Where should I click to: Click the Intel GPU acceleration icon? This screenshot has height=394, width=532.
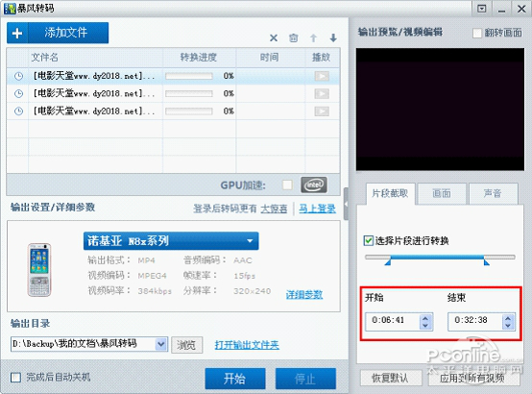tap(314, 185)
